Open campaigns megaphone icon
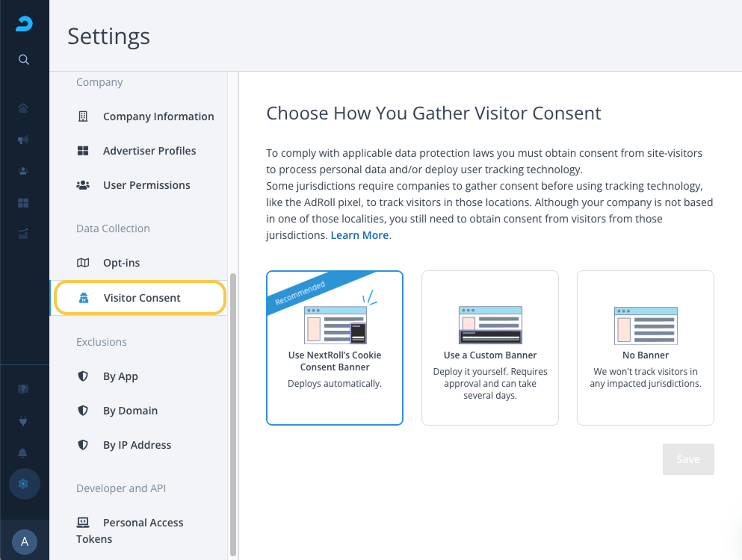Screen dimensions: 742x560 (24, 140)
